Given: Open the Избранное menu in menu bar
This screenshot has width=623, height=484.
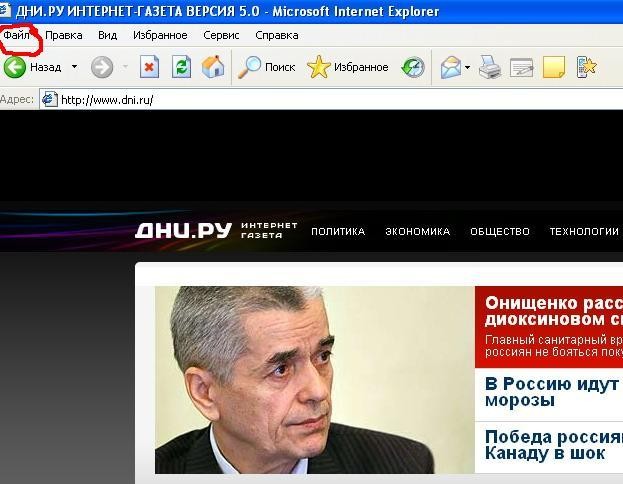Looking at the screenshot, I should click(x=160, y=35).
